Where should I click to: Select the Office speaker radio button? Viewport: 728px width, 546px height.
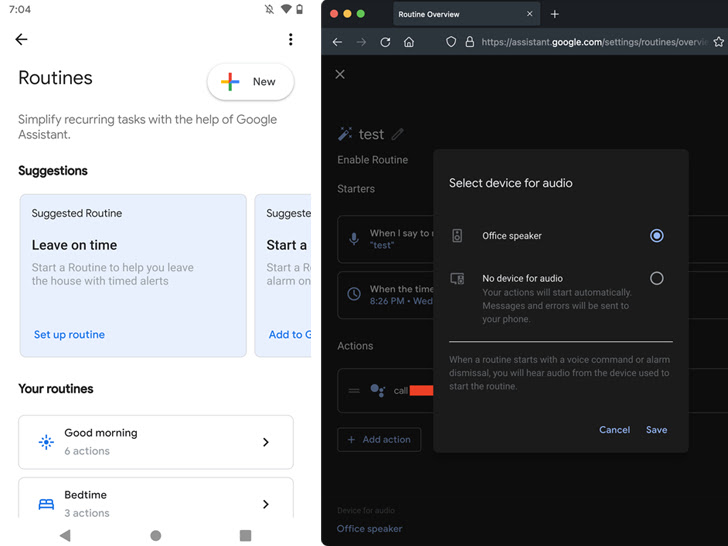656,236
